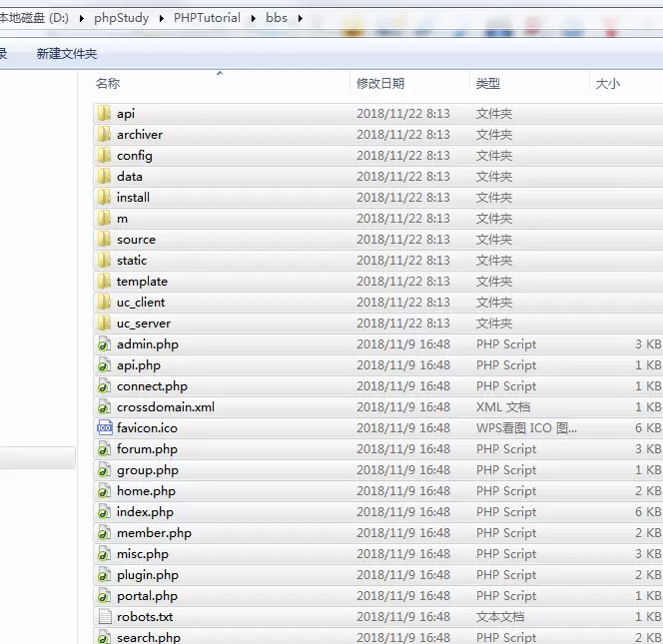Select the robots.txt text file icon
The height and width of the screenshot is (644, 663).
point(104,617)
